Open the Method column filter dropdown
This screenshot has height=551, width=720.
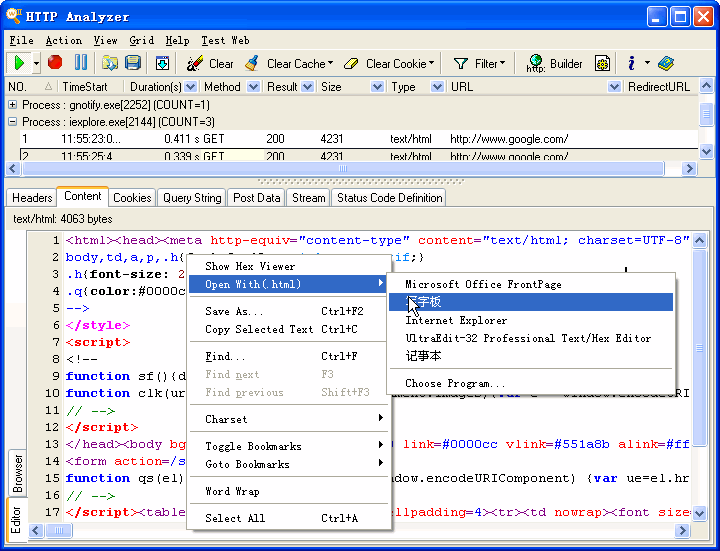point(251,87)
